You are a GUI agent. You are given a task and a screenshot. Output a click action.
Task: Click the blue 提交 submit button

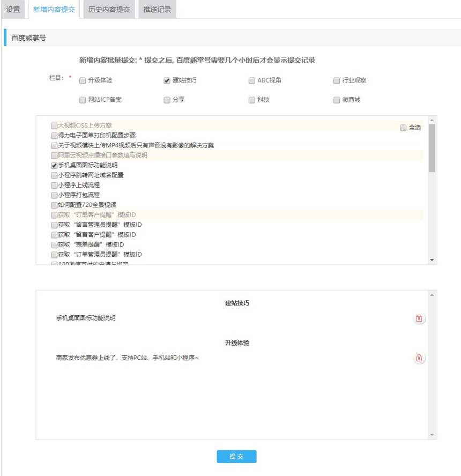[236, 457]
